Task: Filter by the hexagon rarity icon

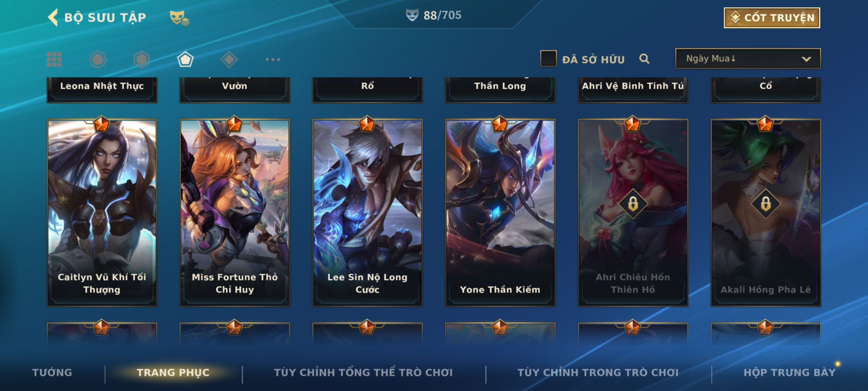Action: click(141, 59)
